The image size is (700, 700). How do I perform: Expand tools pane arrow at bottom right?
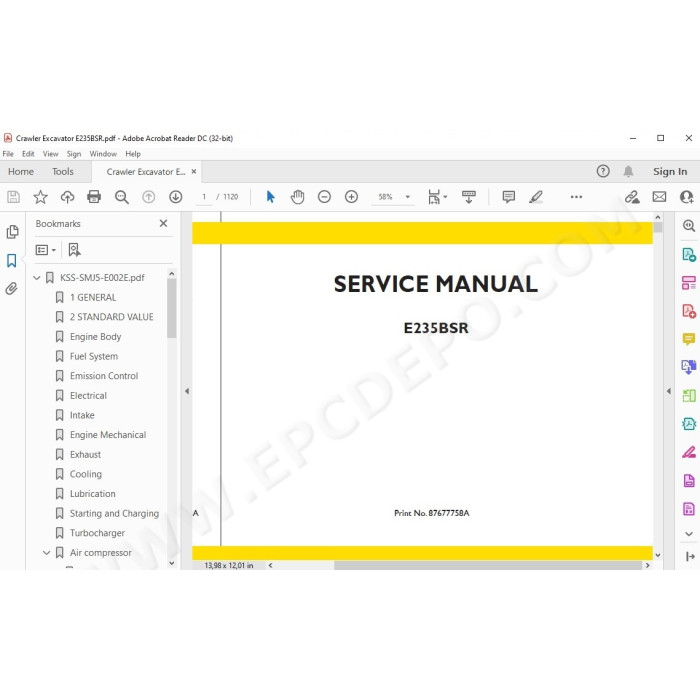coord(690,556)
